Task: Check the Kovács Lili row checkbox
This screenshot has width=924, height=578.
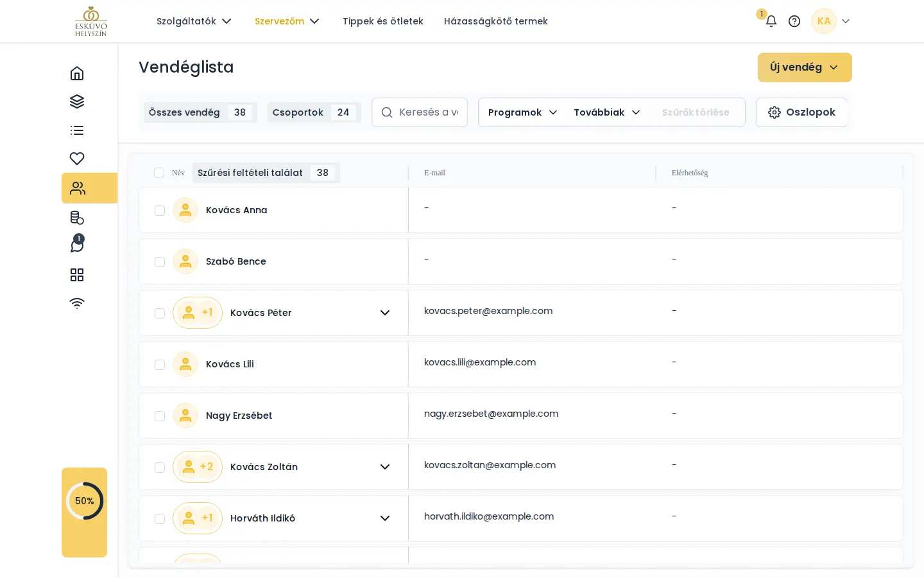Action: tap(160, 365)
